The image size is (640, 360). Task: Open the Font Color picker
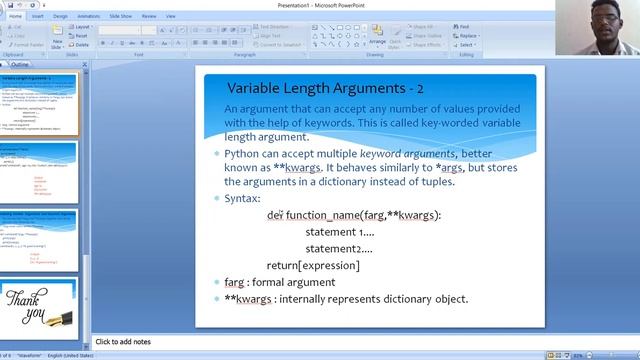[179, 43]
